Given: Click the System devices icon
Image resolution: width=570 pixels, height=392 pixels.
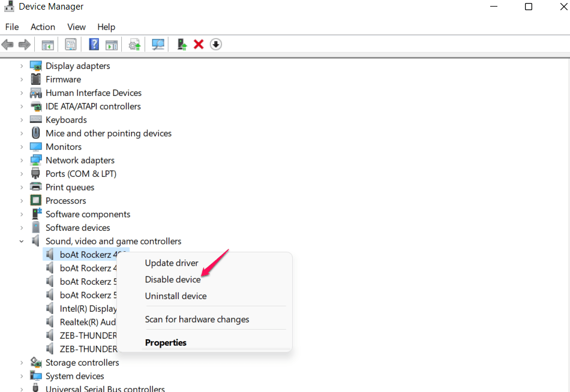Looking at the screenshot, I should point(35,376).
